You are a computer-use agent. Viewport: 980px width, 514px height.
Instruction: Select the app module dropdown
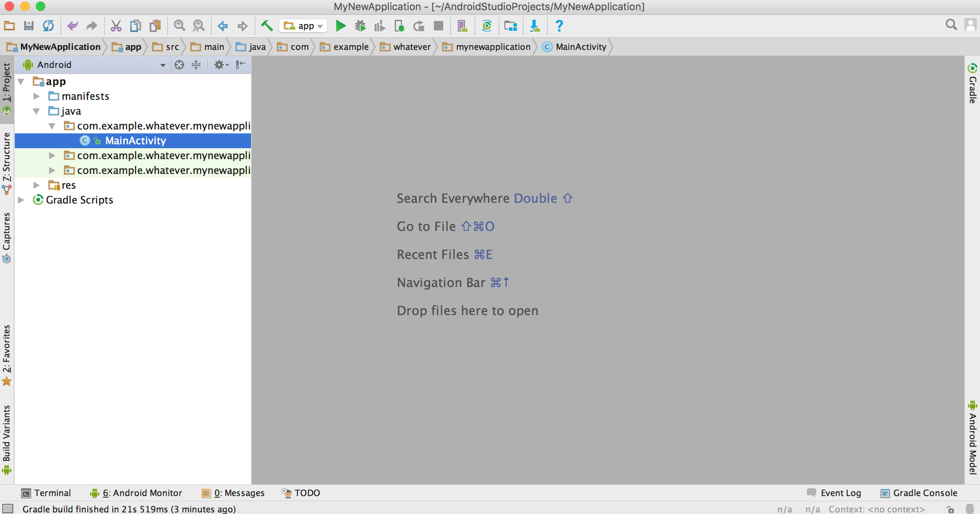click(302, 26)
